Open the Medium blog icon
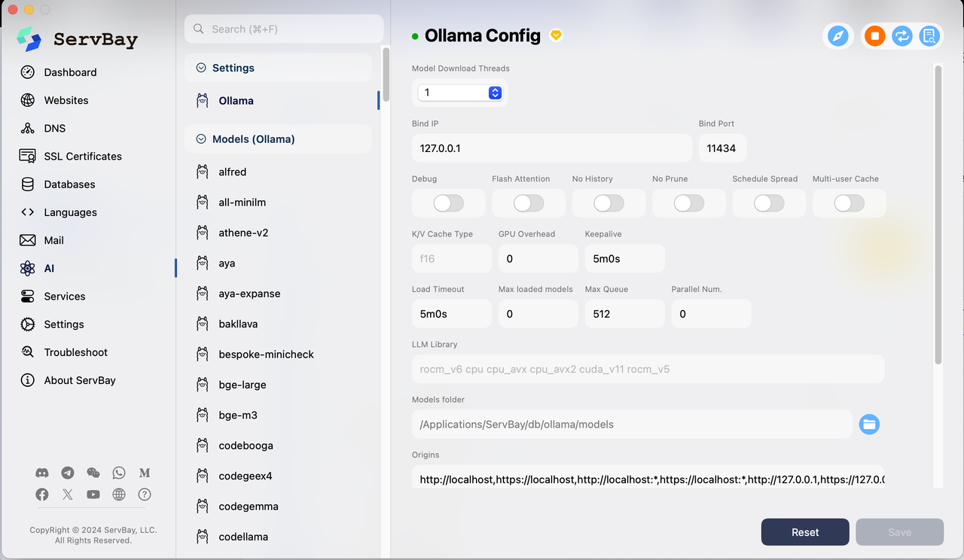Image resolution: width=964 pixels, height=560 pixels. [x=145, y=473]
